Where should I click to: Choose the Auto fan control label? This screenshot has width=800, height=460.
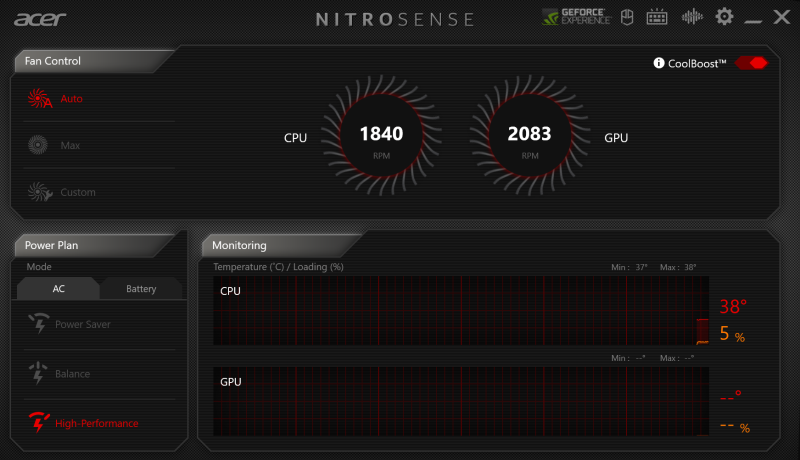[x=71, y=98]
